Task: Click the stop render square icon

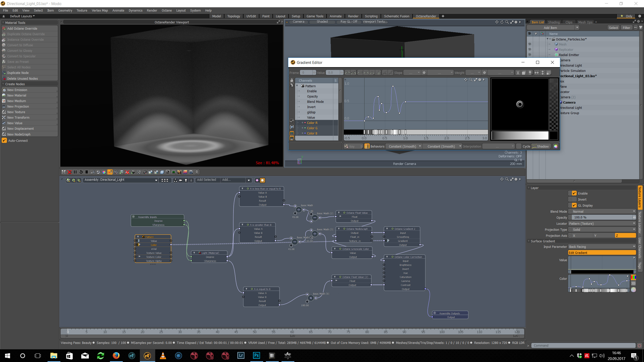Action: pos(87,172)
